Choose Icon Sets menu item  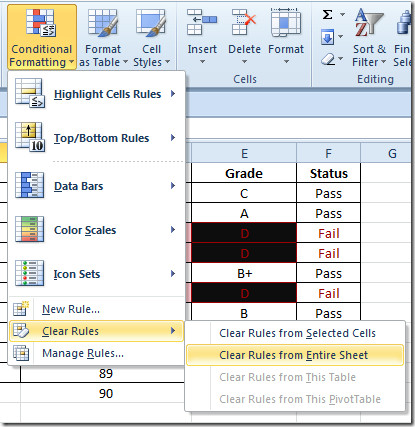coord(97,274)
